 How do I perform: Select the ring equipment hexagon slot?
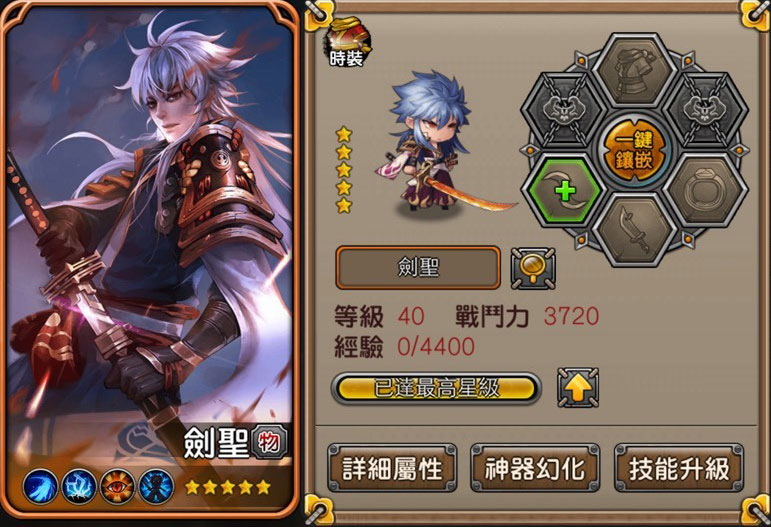click(x=706, y=190)
